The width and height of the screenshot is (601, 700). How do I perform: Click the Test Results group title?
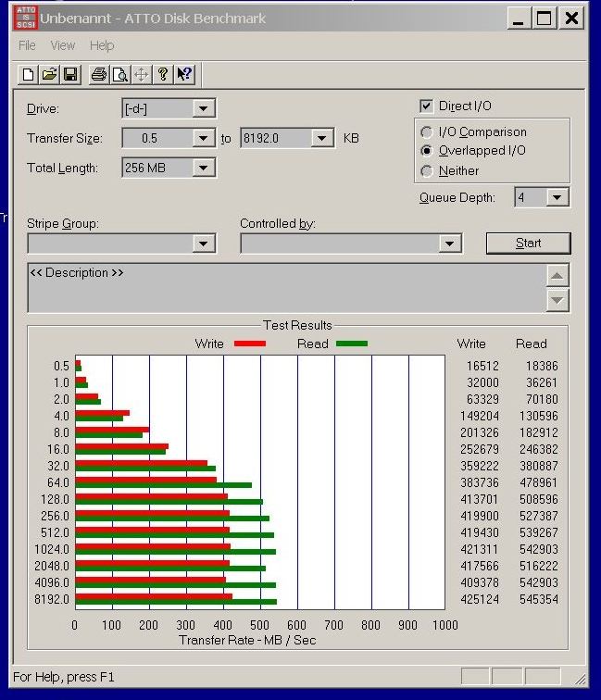click(297, 325)
